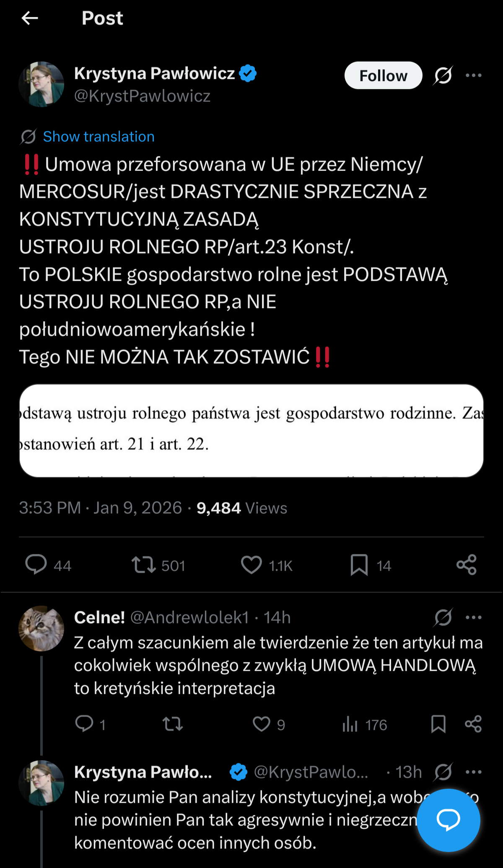Tap the blue floating reply button
The height and width of the screenshot is (868, 503).
click(449, 820)
